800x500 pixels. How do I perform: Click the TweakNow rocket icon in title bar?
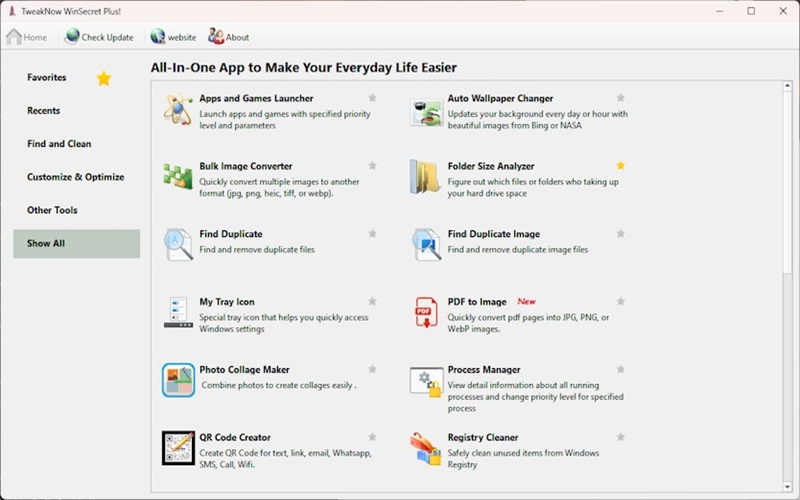point(12,11)
